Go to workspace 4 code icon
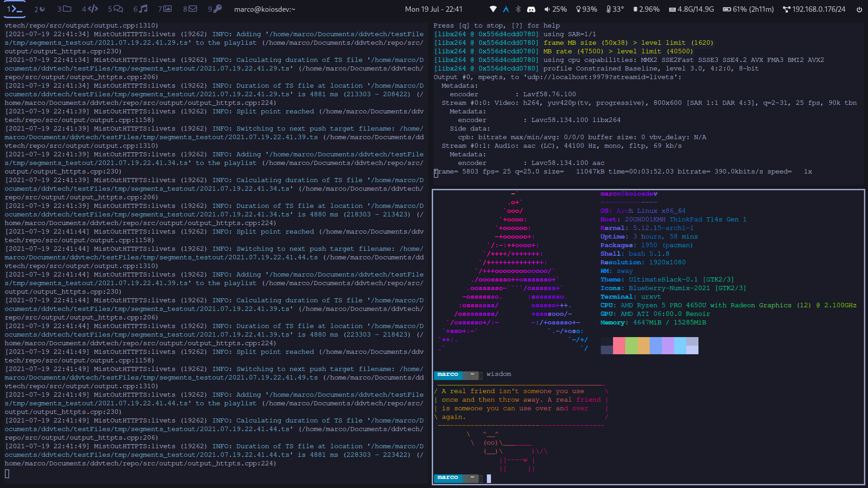Viewport: 868px width, 488px height. coord(90,9)
